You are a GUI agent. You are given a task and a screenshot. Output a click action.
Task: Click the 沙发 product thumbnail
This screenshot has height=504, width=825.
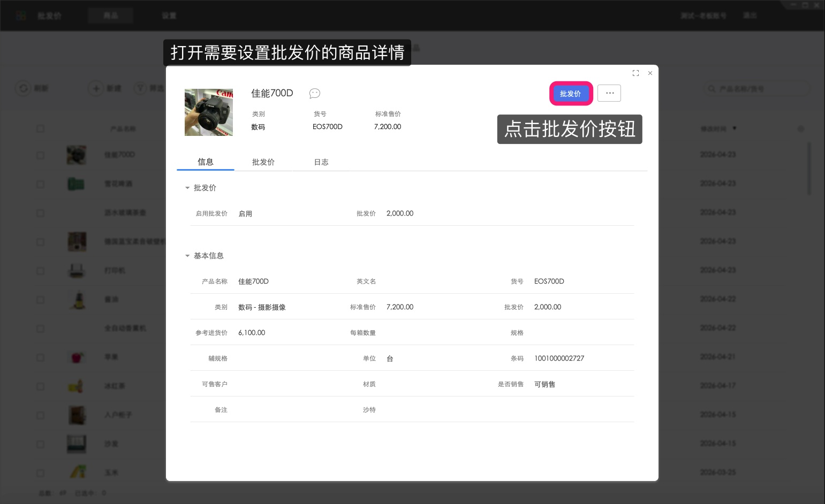[77, 444]
